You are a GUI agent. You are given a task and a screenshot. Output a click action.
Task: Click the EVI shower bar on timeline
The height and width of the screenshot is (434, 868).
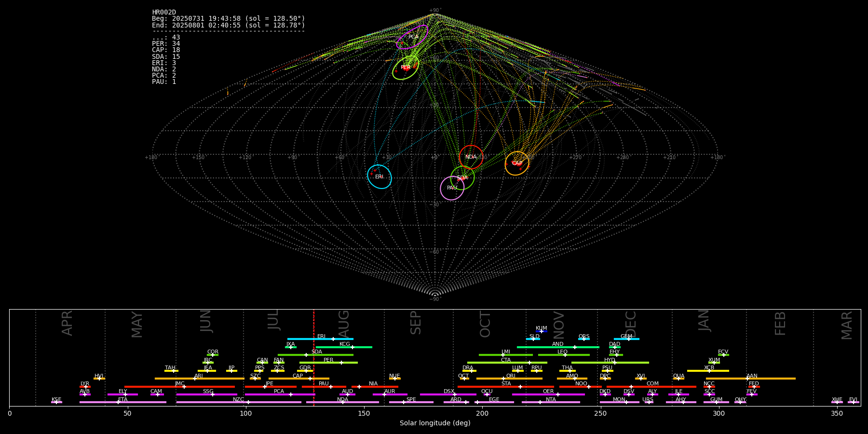coord(854,402)
